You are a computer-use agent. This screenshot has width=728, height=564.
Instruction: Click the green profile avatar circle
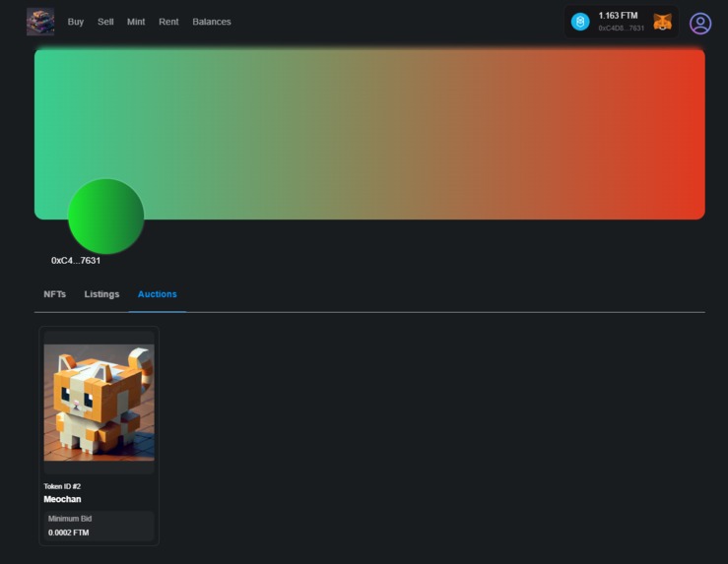tap(105, 217)
